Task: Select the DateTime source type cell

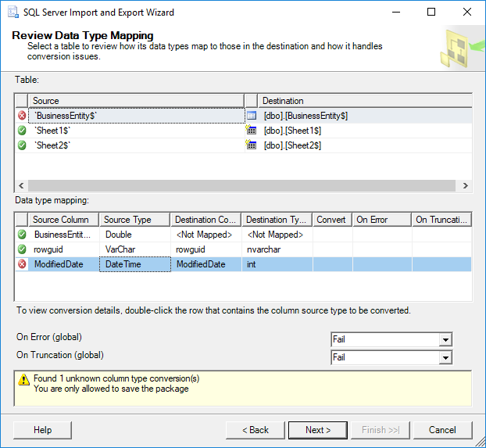Action: 135,264
